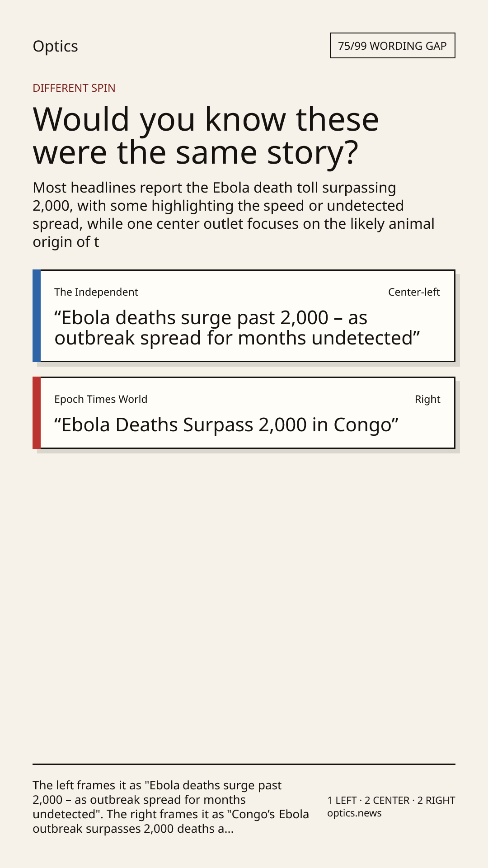This screenshot has width=488, height=868.
Task: Click The Independent source name
Action: click(x=96, y=292)
